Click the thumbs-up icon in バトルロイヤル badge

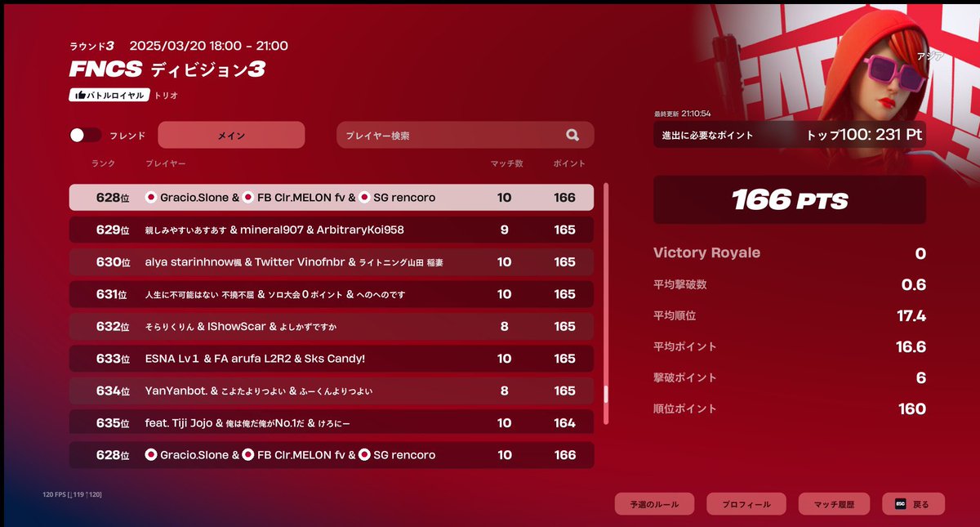81,95
